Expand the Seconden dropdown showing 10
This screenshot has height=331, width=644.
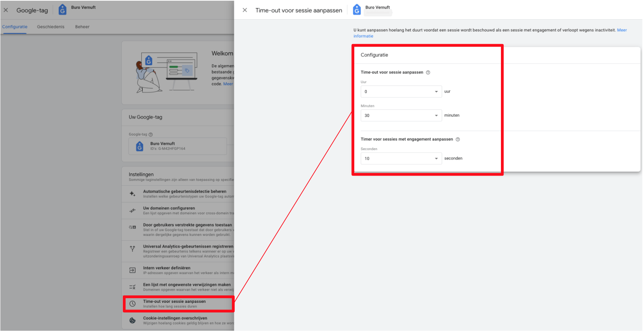point(401,159)
